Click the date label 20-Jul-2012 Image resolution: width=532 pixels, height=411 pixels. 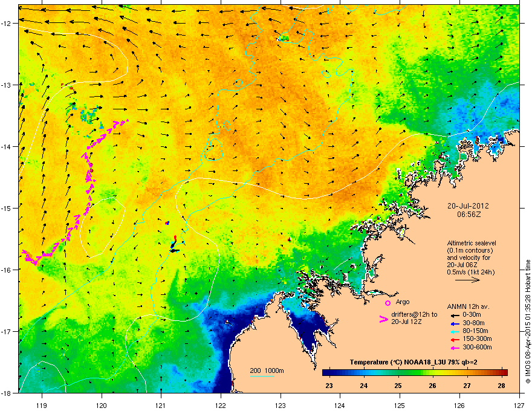click(468, 206)
